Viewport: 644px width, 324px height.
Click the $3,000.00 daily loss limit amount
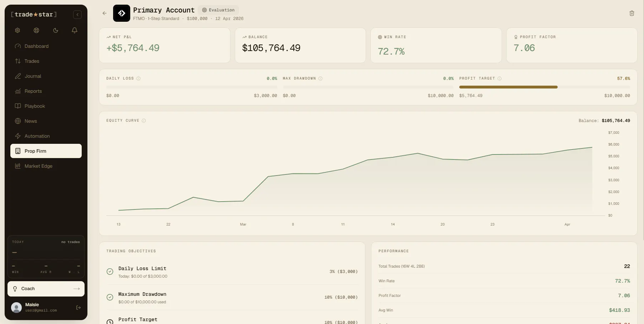(265, 96)
